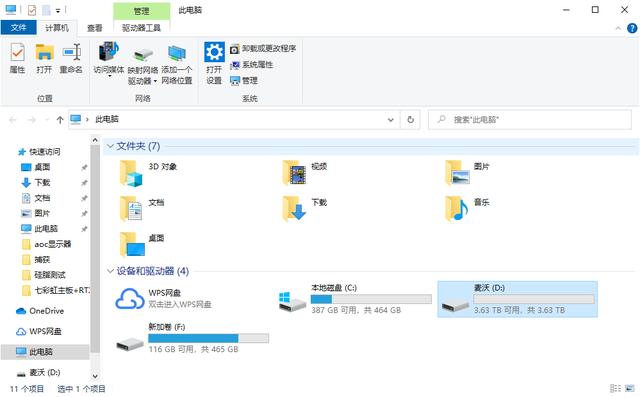Open 图片 in quick access sidebar
640x397 pixels.
click(36, 213)
